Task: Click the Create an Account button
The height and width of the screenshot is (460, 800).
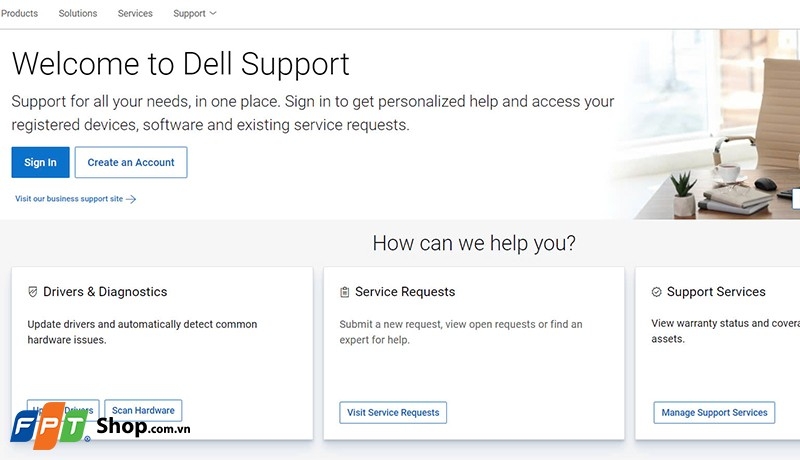Action: (x=131, y=163)
